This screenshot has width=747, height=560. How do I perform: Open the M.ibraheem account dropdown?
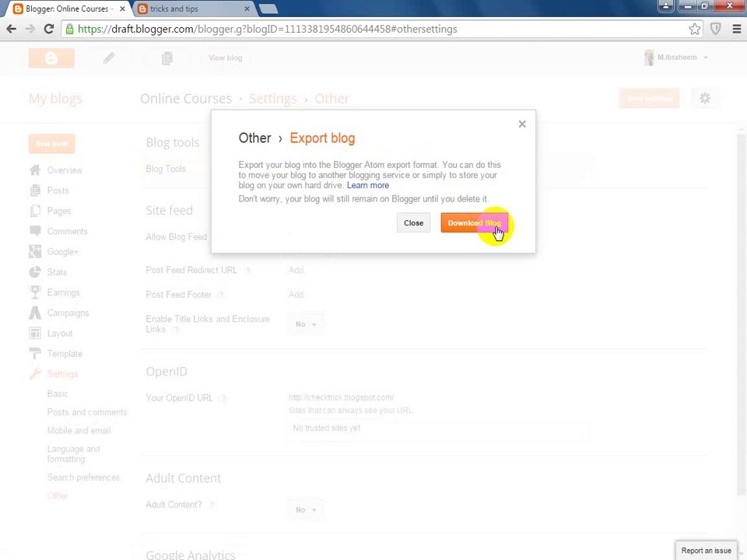(x=676, y=58)
